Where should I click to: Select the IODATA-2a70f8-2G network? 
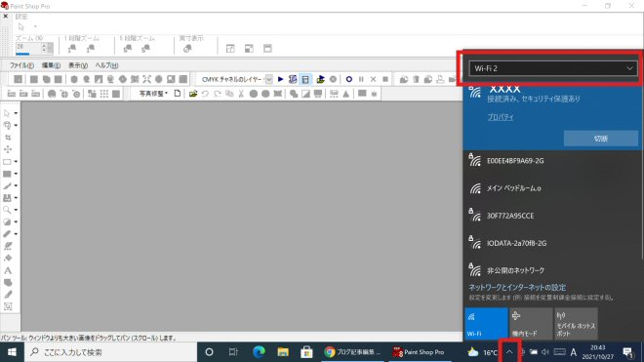[x=552, y=243]
